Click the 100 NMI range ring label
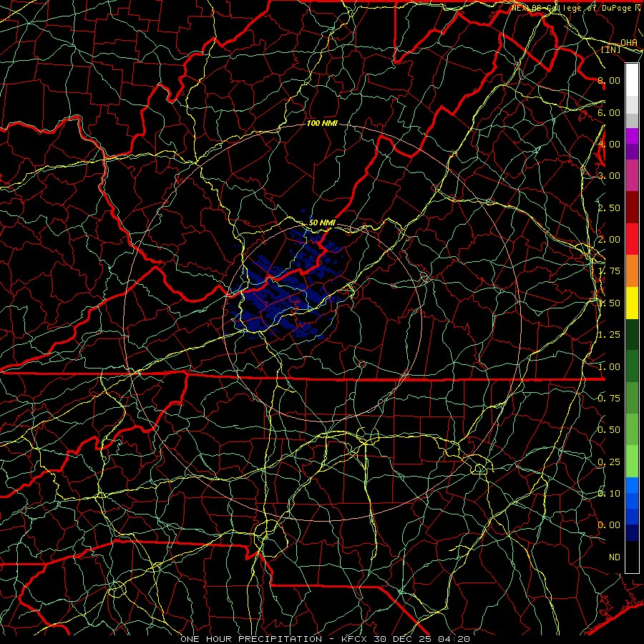 [x=322, y=123]
